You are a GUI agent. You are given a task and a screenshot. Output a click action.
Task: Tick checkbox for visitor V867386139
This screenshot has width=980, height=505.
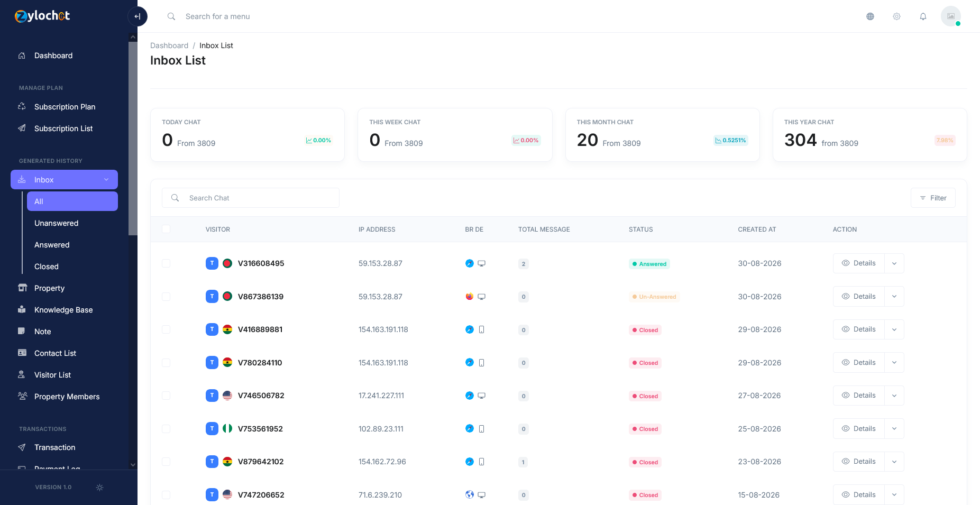[x=166, y=297]
